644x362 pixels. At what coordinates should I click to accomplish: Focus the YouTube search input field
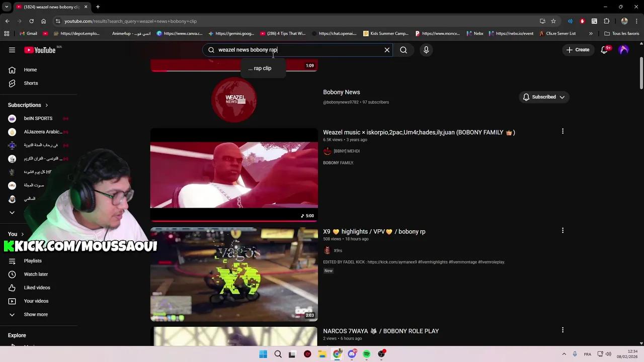(297, 50)
